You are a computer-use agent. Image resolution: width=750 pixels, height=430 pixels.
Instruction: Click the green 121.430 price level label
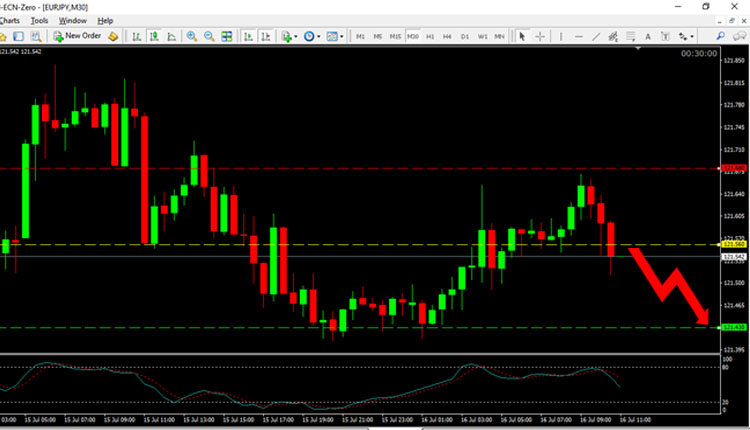coord(732,327)
